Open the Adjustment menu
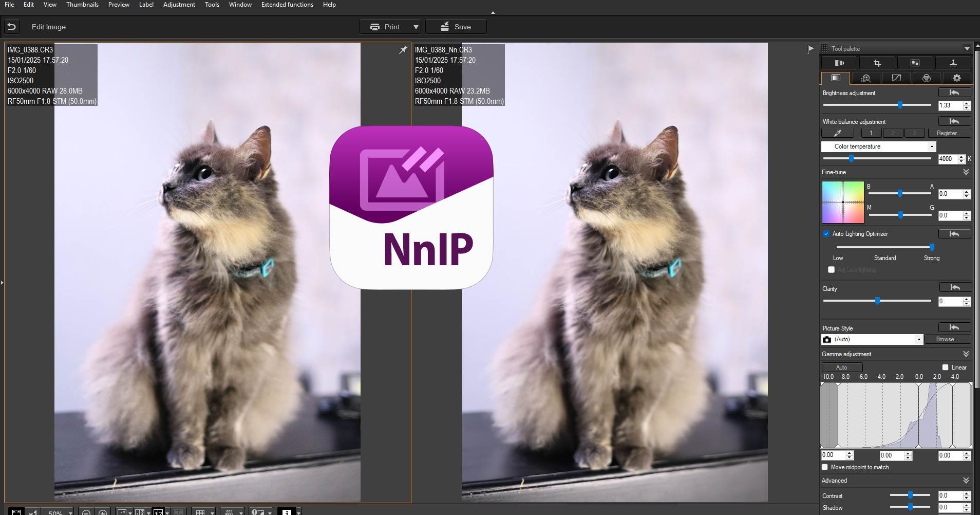 (179, 5)
